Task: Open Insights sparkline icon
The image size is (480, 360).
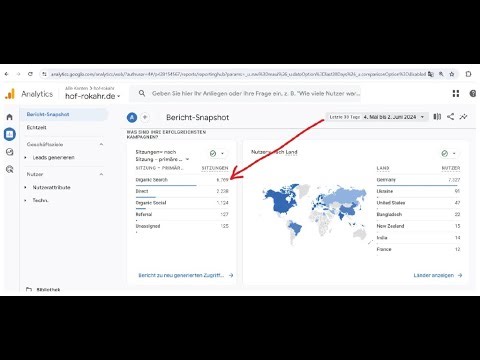Action: 463,117
